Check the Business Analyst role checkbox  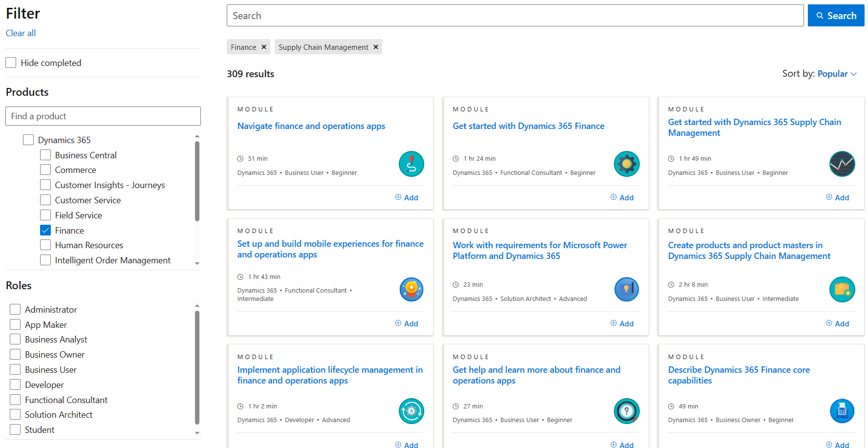(15, 339)
